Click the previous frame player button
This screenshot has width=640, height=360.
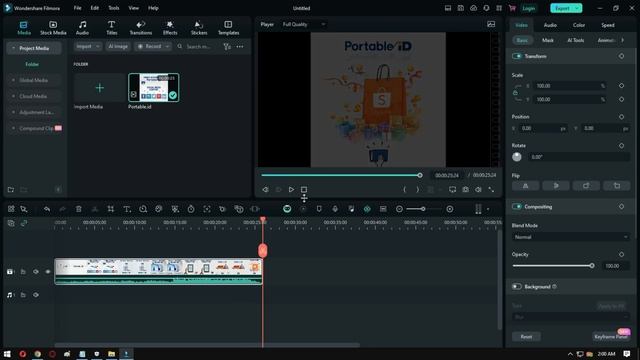coord(265,189)
